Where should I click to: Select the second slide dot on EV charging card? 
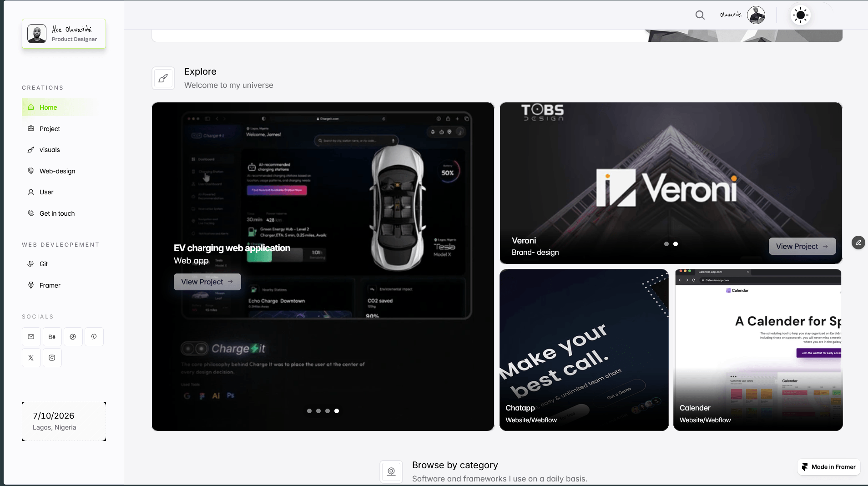(318, 411)
